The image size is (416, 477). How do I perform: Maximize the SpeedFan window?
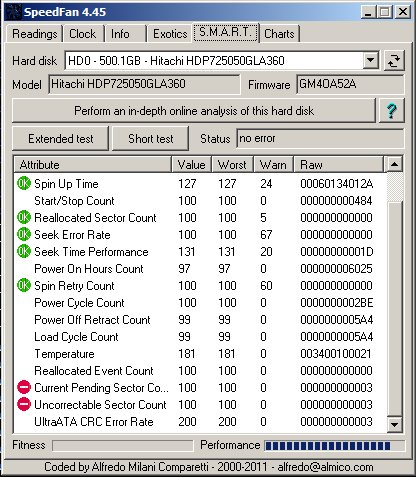[385, 12]
